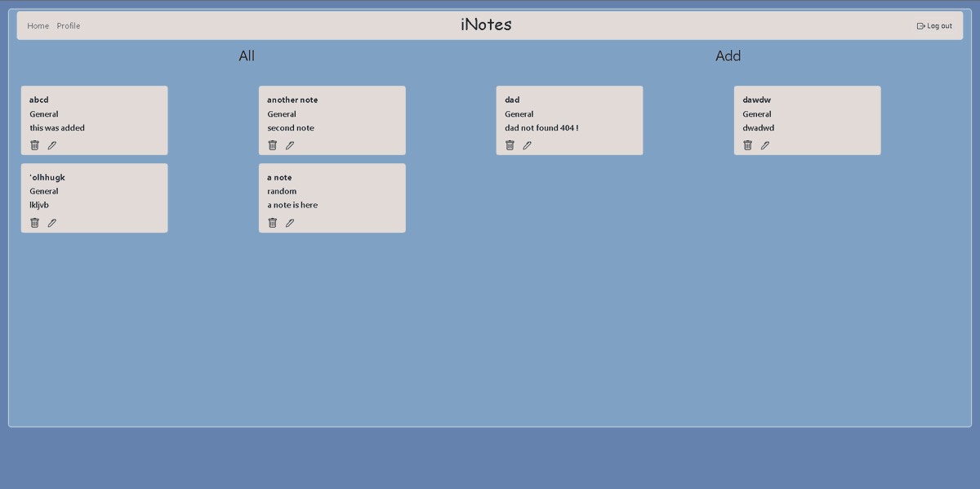
Task: Edit the 'a note' card with its pencil icon
Action: [290, 223]
